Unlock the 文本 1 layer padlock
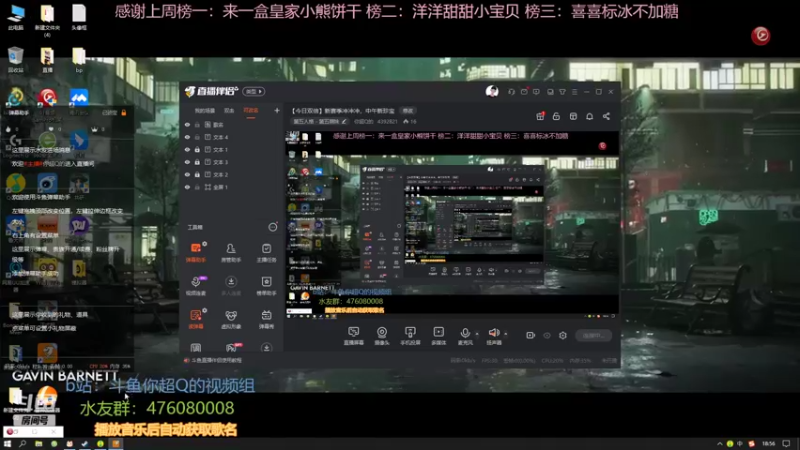The image size is (800, 450). click(x=197, y=150)
